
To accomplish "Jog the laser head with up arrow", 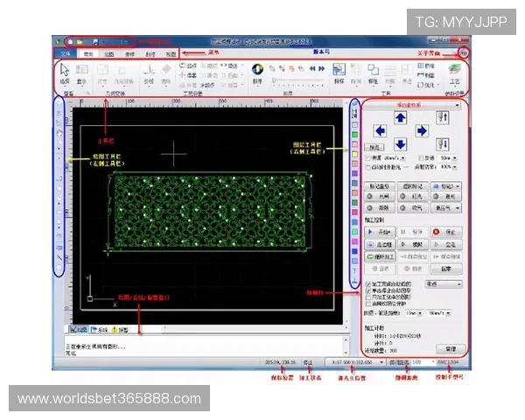I will [x=399, y=118].
